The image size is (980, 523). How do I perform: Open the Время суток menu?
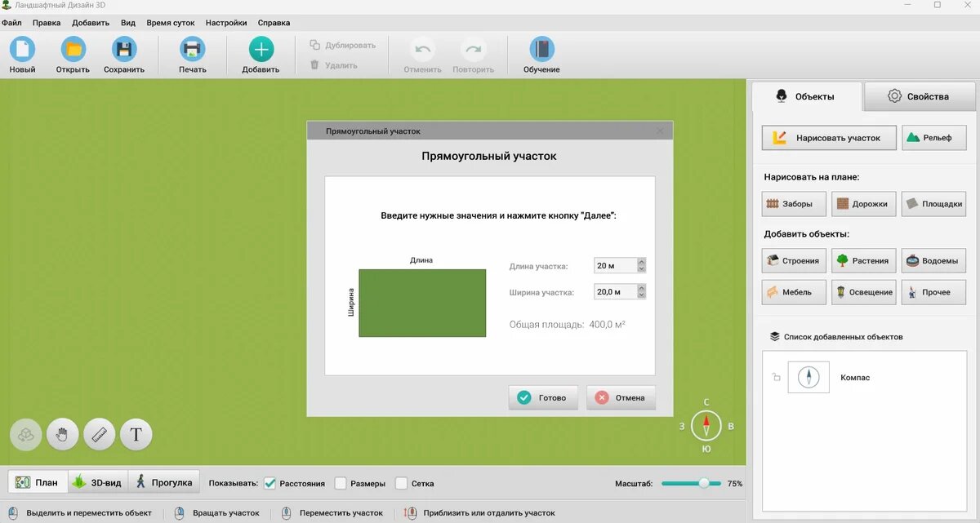coord(171,23)
